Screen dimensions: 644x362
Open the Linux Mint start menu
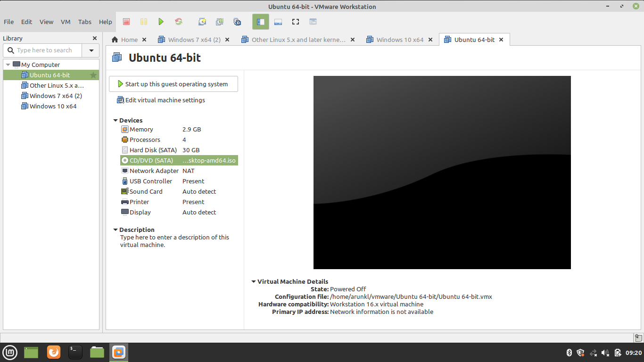coord(10,352)
